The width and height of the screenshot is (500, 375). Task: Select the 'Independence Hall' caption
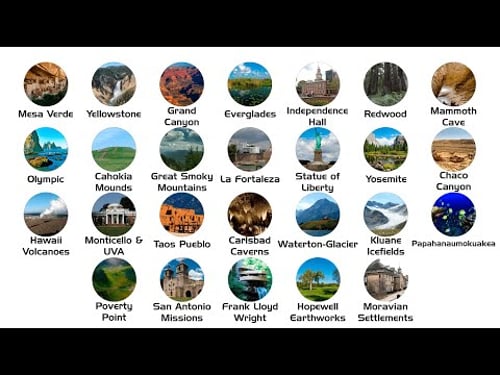317,116
